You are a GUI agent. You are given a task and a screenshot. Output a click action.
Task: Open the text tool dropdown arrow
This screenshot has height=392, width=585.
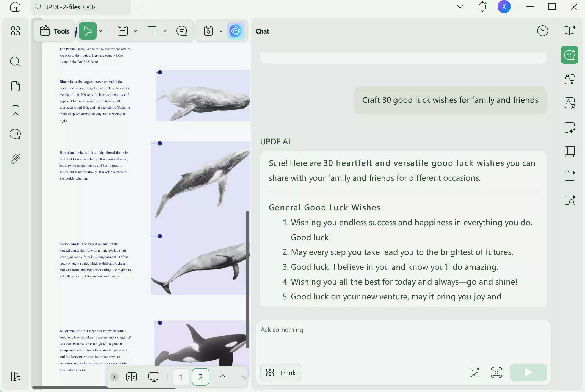pos(165,31)
